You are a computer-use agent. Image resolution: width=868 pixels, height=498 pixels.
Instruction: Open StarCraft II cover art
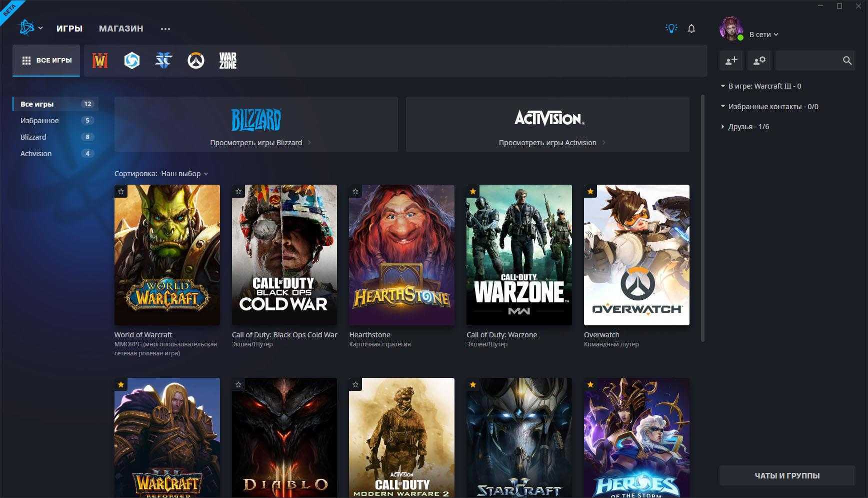coord(519,438)
